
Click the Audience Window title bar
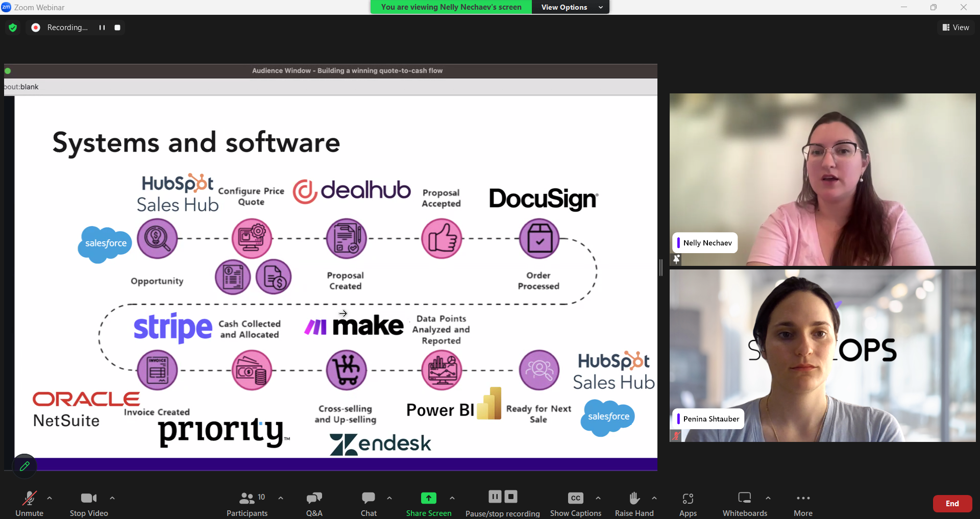(x=331, y=71)
